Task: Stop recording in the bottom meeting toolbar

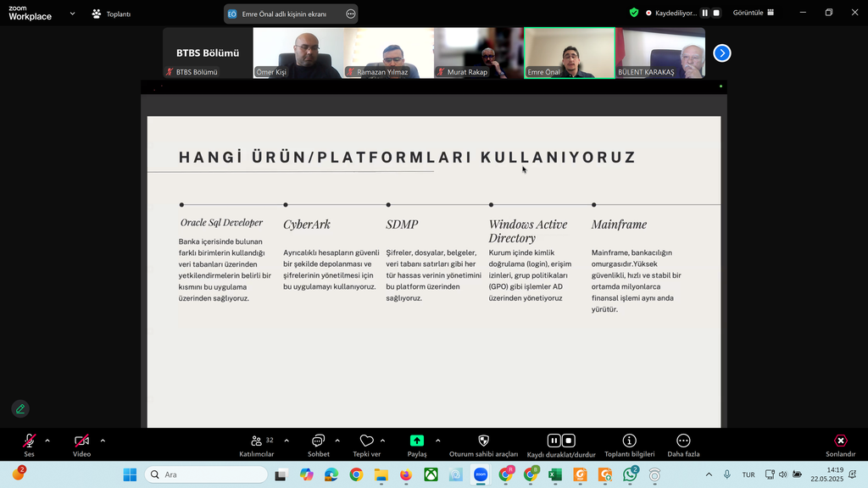Action: click(x=569, y=441)
